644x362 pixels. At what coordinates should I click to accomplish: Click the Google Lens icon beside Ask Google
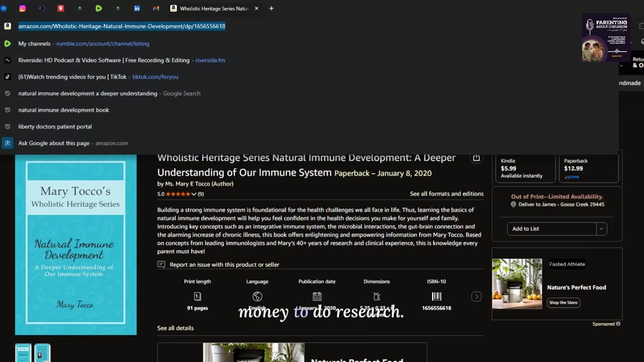(8, 143)
